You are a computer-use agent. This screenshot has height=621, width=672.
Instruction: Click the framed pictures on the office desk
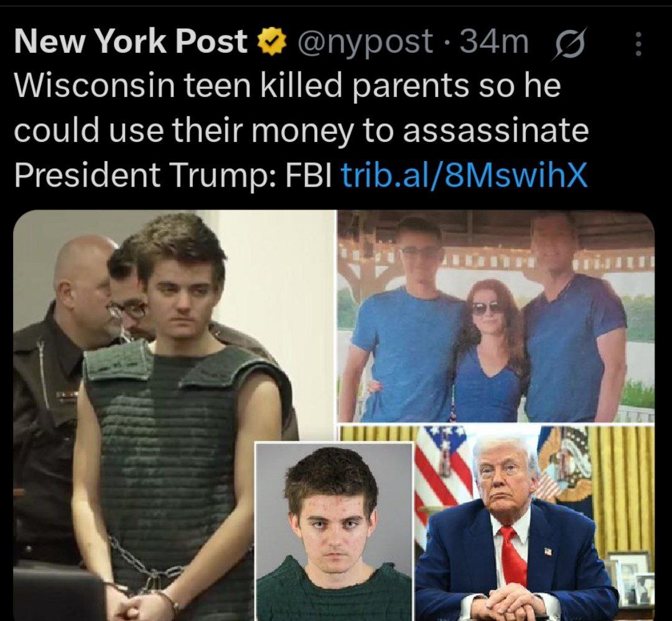(x=630, y=583)
